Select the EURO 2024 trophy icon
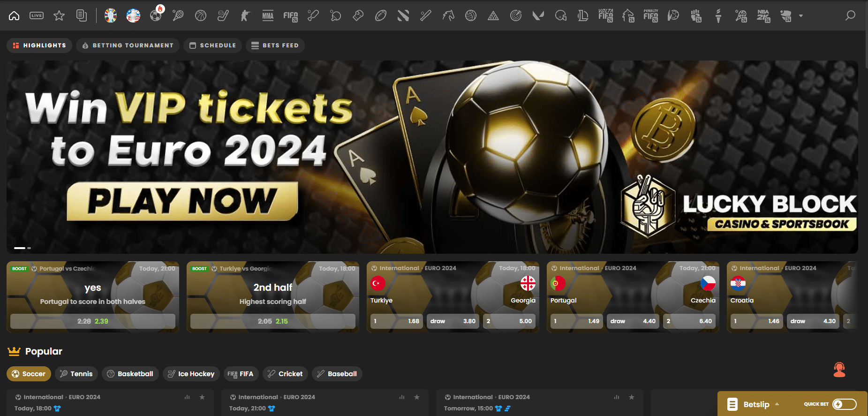Image resolution: width=868 pixels, height=416 pixels. [111, 15]
